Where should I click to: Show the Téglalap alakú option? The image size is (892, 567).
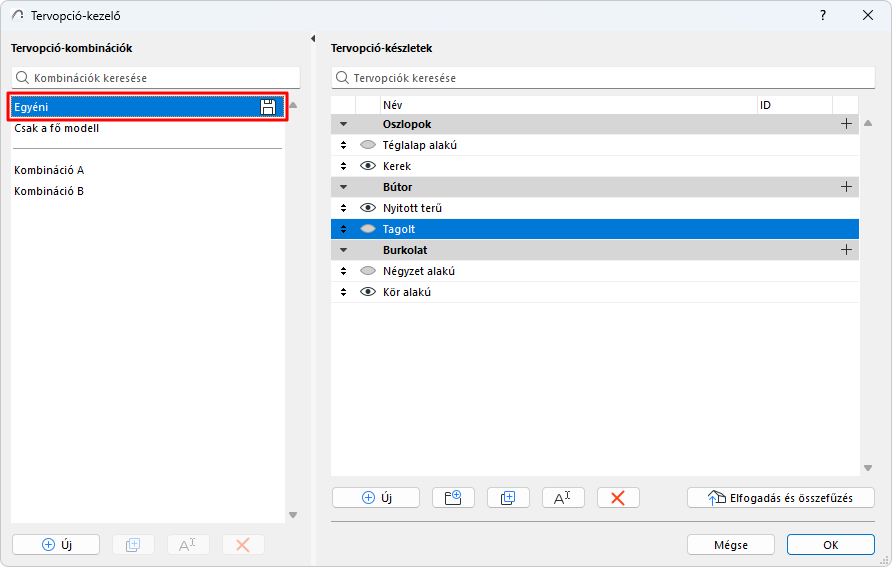tap(368, 145)
